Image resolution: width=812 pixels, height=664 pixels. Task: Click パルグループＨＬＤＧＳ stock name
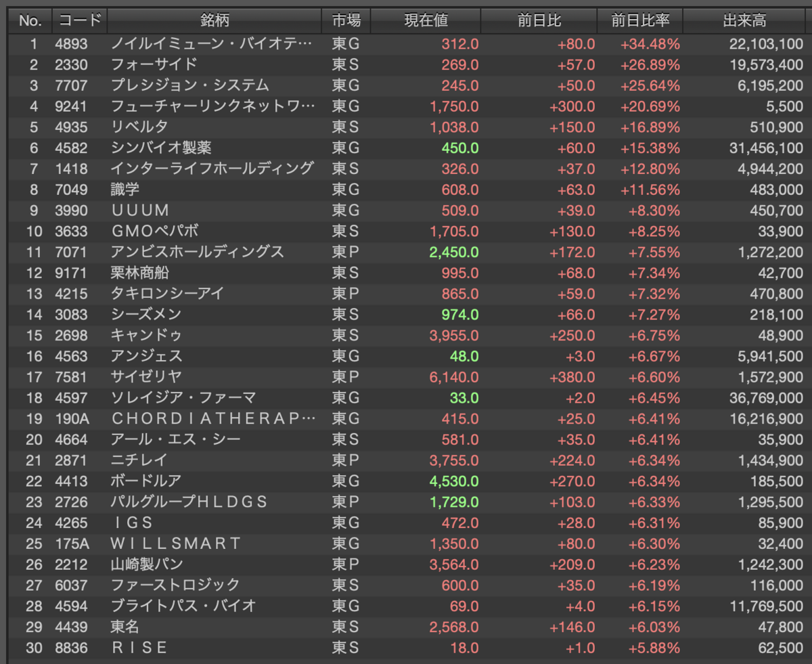click(189, 502)
